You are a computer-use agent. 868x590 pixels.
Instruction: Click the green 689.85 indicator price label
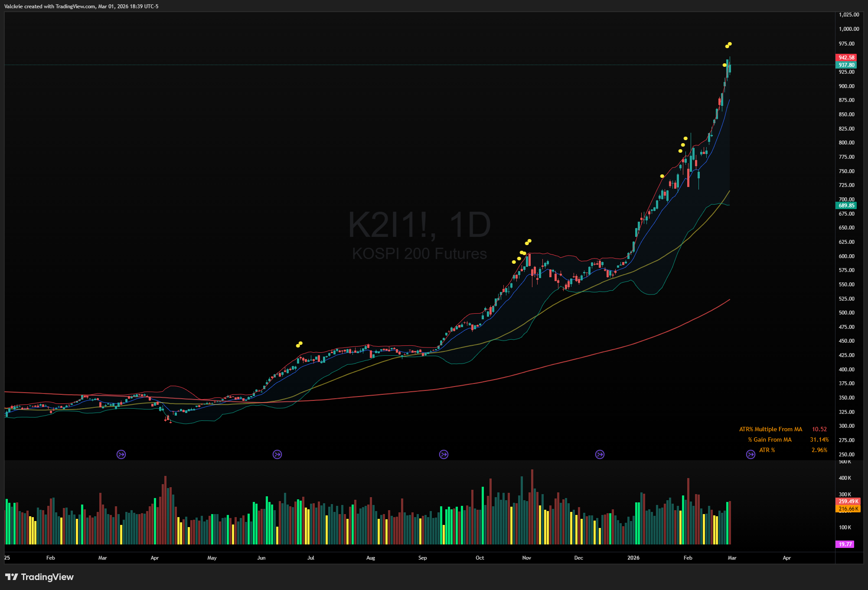(846, 206)
